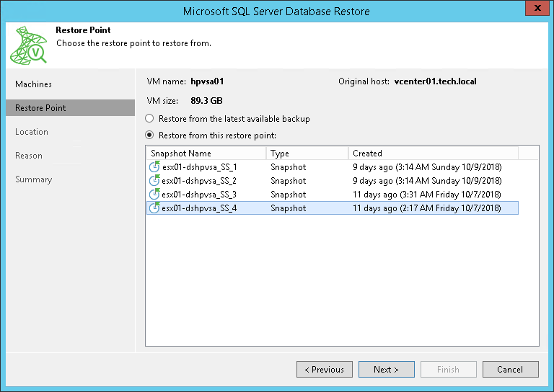Click the snapshot icon for esx01-dshpvsa_SS_4
This screenshot has height=392, width=554.
tap(154, 208)
